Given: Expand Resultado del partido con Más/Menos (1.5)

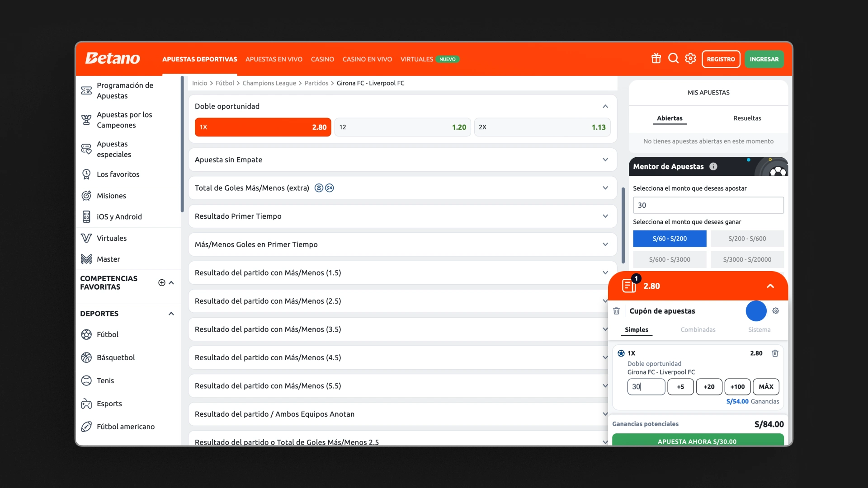Looking at the screenshot, I should point(605,272).
